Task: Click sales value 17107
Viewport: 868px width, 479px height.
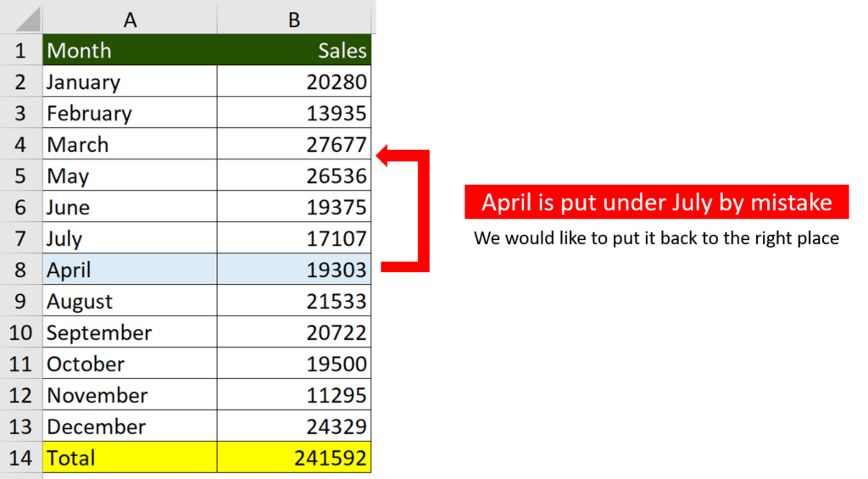Action: click(294, 238)
